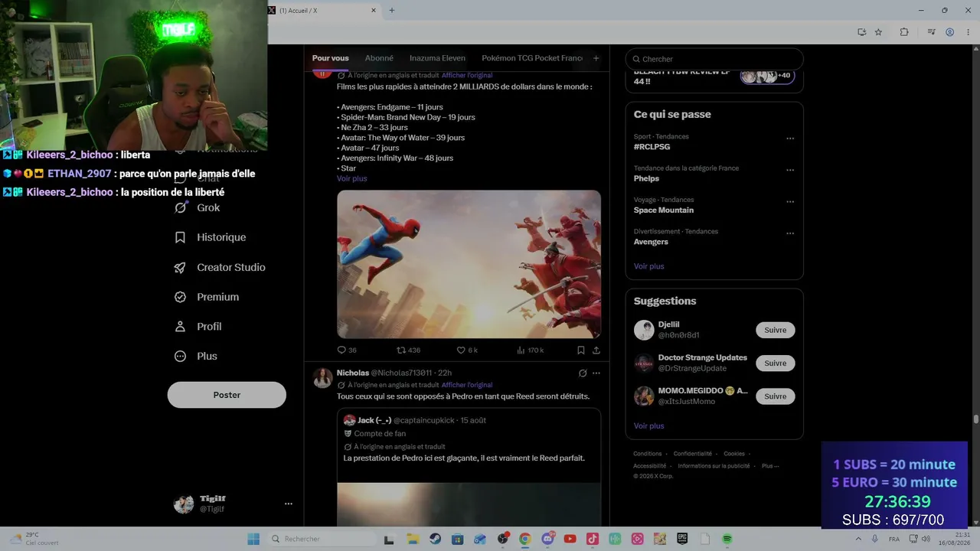This screenshot has width=980, height=551.
Task: Follow MOMO.MEGIDDO with Suivre button
Action: click(x=776, y=396)
